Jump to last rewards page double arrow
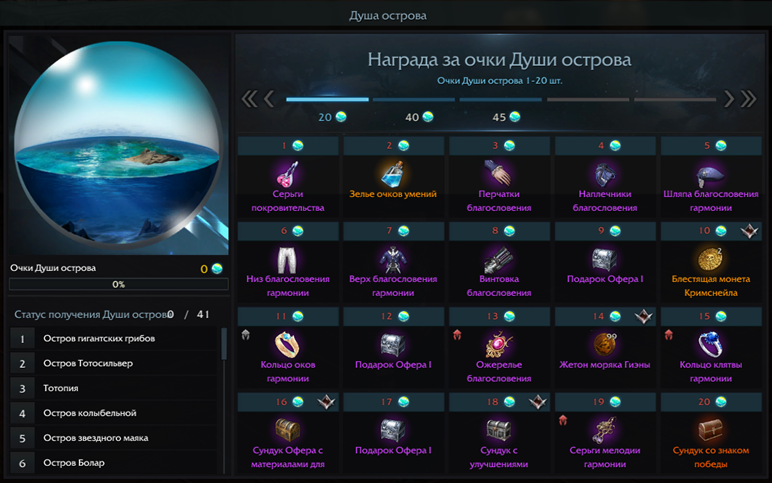 coord(748,99)
